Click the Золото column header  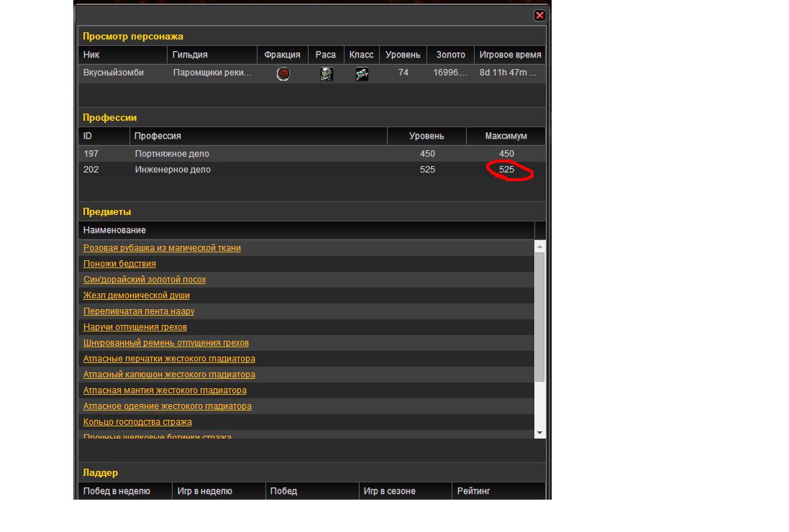[x=450, y=55]
